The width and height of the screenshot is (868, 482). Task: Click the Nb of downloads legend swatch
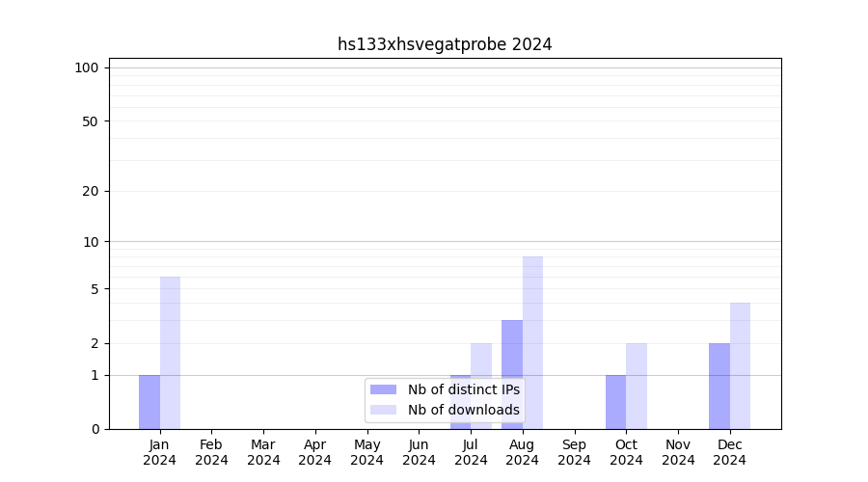(384, 410)
